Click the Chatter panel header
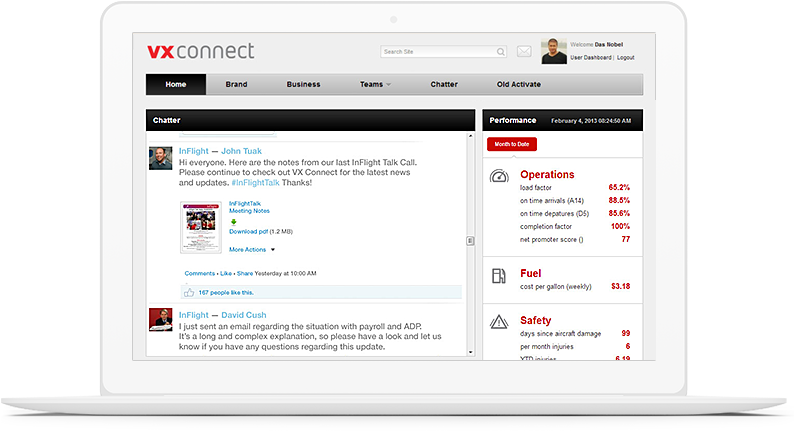The height and width of the screenshot is (431, 794). [x=310, y=121]
